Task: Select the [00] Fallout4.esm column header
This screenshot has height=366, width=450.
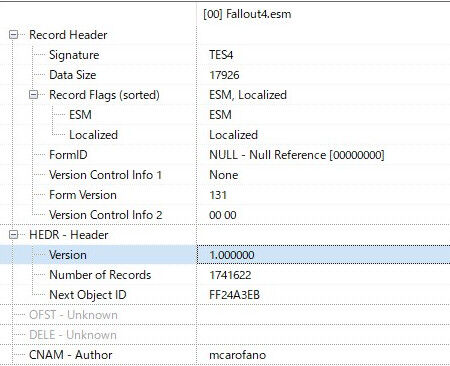Action: (247, 14)
